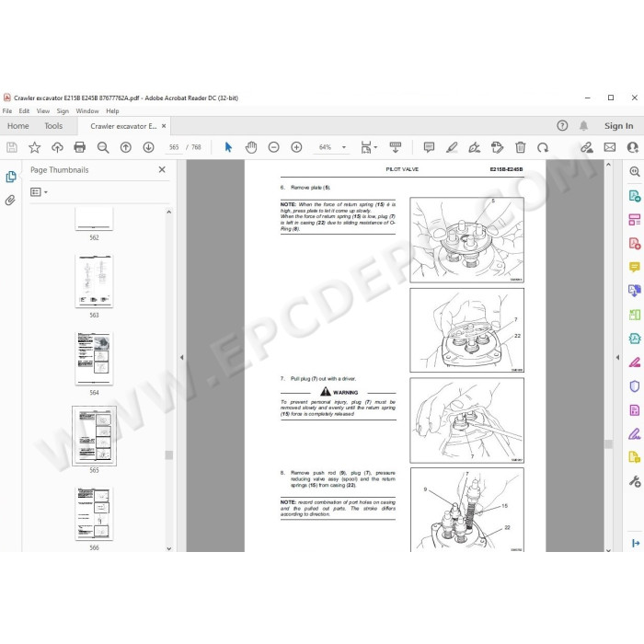The height and width of the screenshot is (644, 644).
Task: Send file by email envelope icon
Action: (x=609, y=147)
